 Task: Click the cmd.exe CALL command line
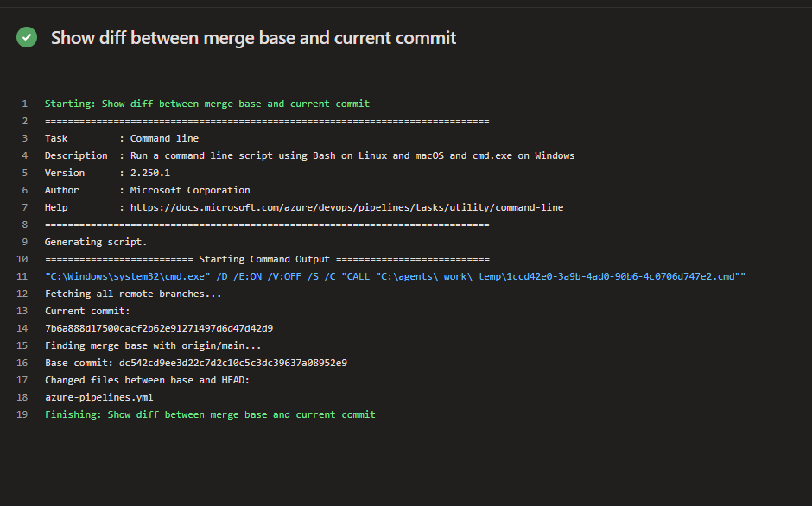click(x=395, y=276)
